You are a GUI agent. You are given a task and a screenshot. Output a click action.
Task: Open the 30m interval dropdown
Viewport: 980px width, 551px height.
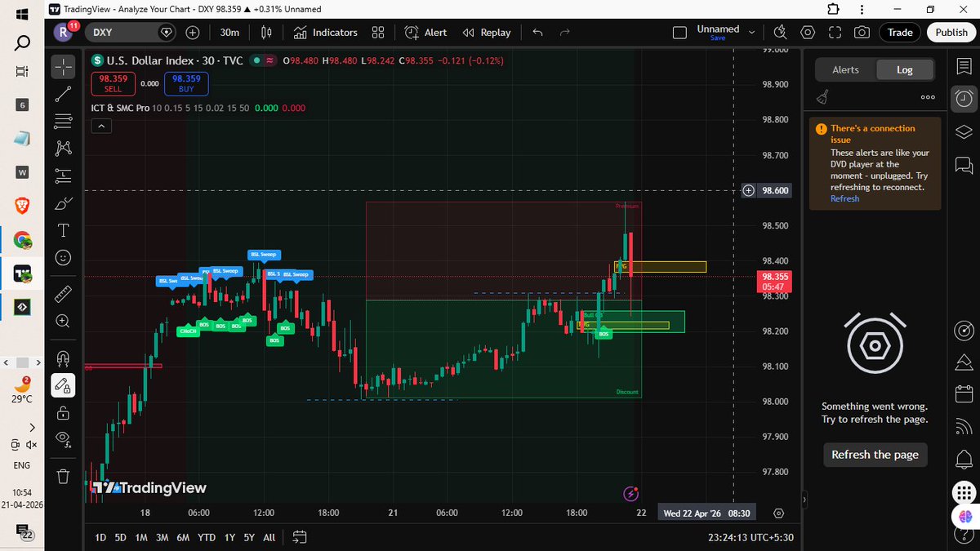229,33
